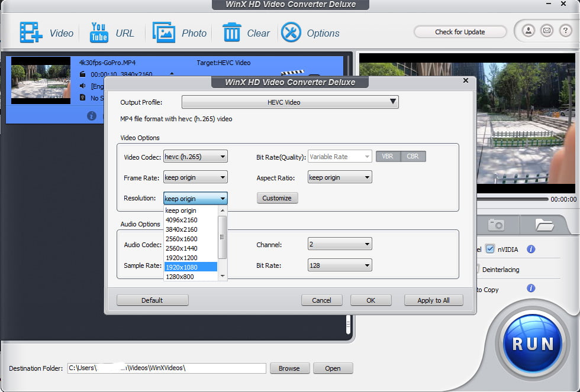Click the preview playback progress bar

(513, 199)
